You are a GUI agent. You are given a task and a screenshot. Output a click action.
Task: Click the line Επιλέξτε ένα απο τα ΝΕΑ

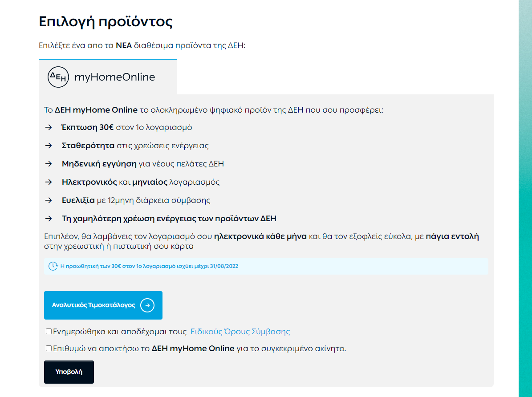(142, 45)
